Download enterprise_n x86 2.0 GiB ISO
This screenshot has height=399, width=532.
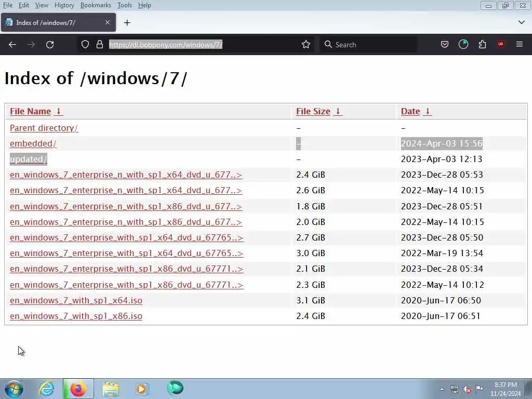pos(126,222)
